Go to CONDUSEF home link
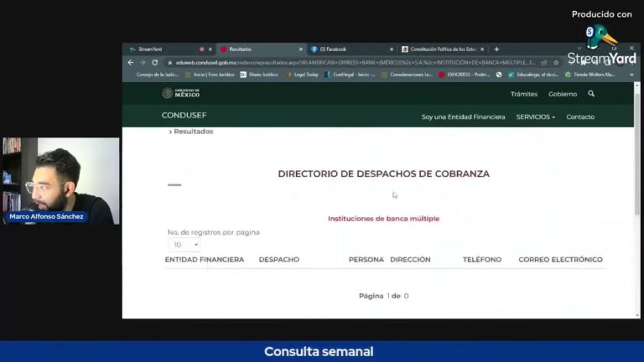 pyautogui.click(x=184, y=116)
